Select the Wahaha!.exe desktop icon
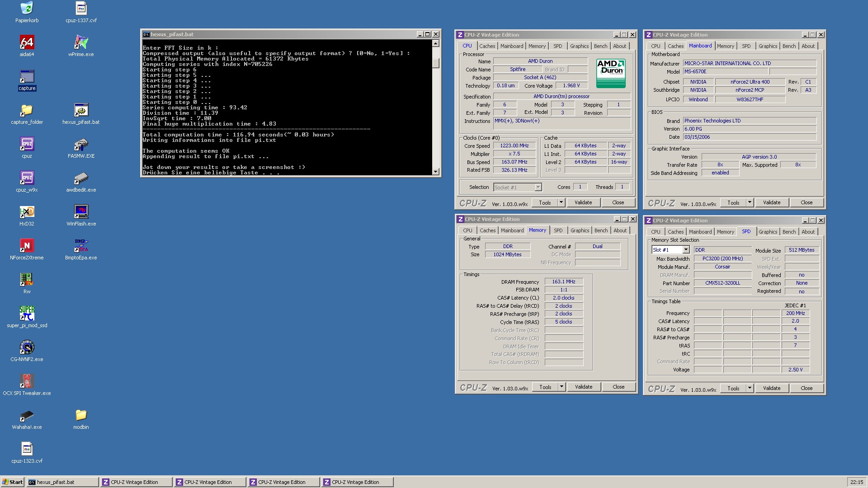868x488 pixels. click(x=27, y=415)
